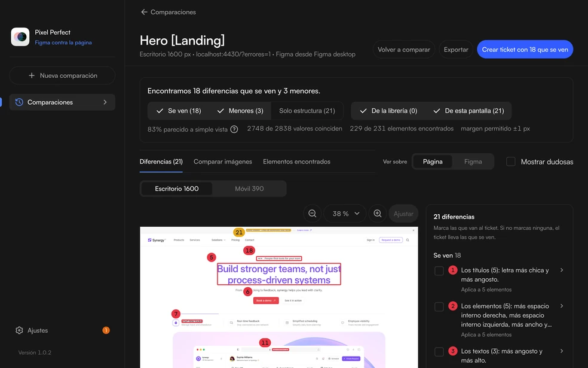Check the Los elementos (5) difference checkbox
Screen dimensions: 588x368
[439, 307]
